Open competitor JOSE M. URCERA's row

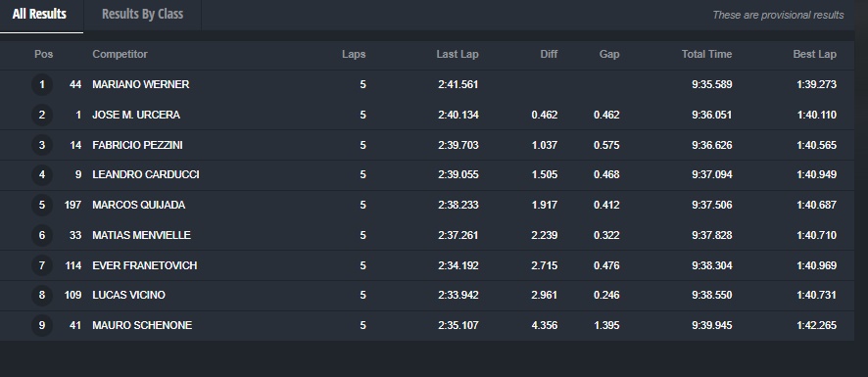tap(427, 116)
